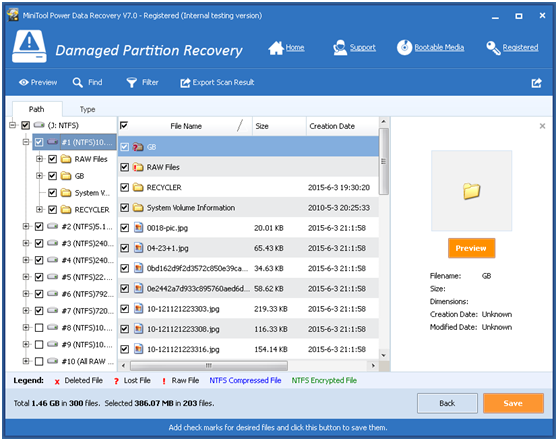The width and height of the screenshot is (558, 441).
Task: Click the file list scroll down arrow
Action: 383,355
